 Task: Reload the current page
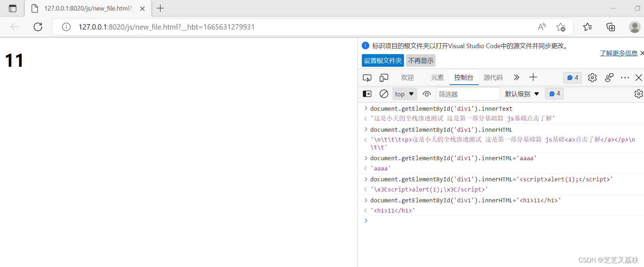point(38,27)
